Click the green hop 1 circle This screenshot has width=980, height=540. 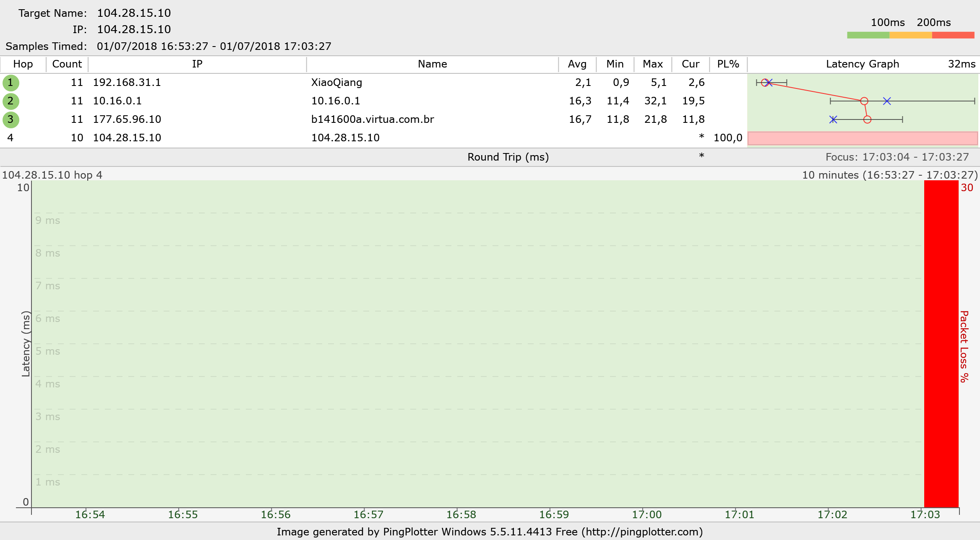[x=10, y=83]
